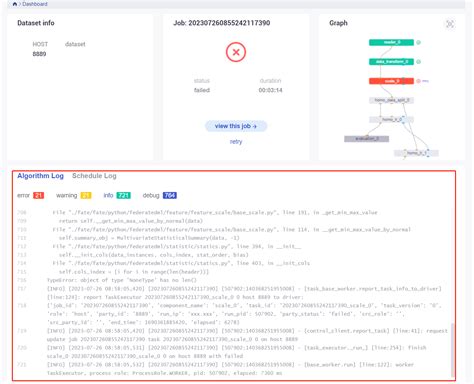Screen dimensions: 474x384
Task: Click the job ID heading text
Action: point(222,23)
